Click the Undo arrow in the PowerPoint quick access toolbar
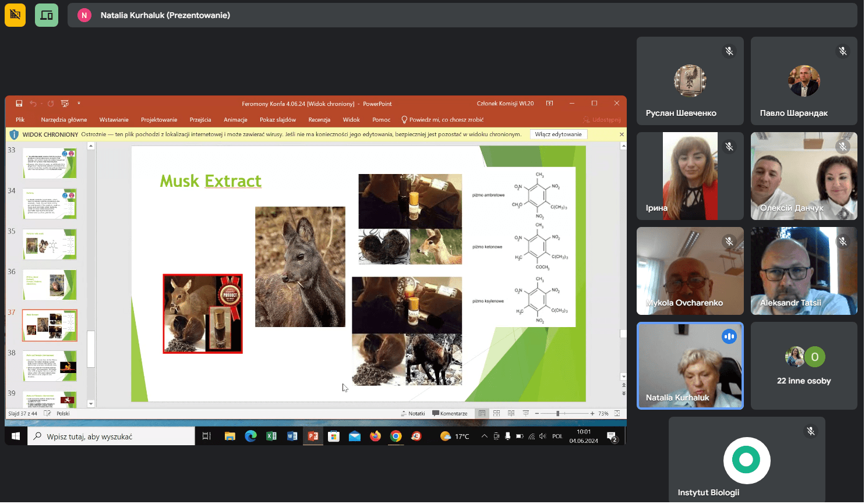Viewport: 865px width, 504px height. tap(33, 104)
